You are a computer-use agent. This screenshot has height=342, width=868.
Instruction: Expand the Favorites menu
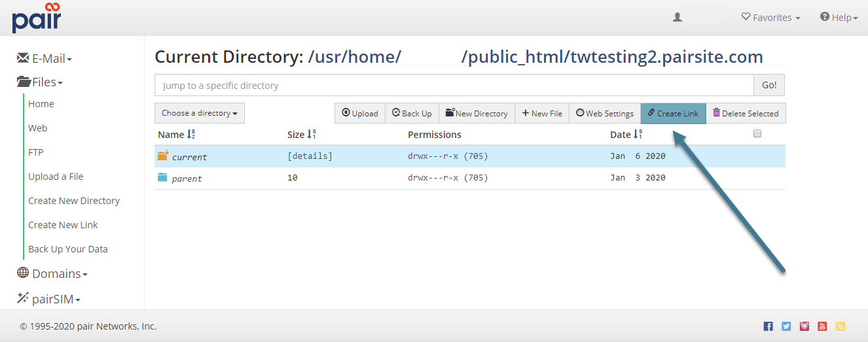(x=770, y=18)
